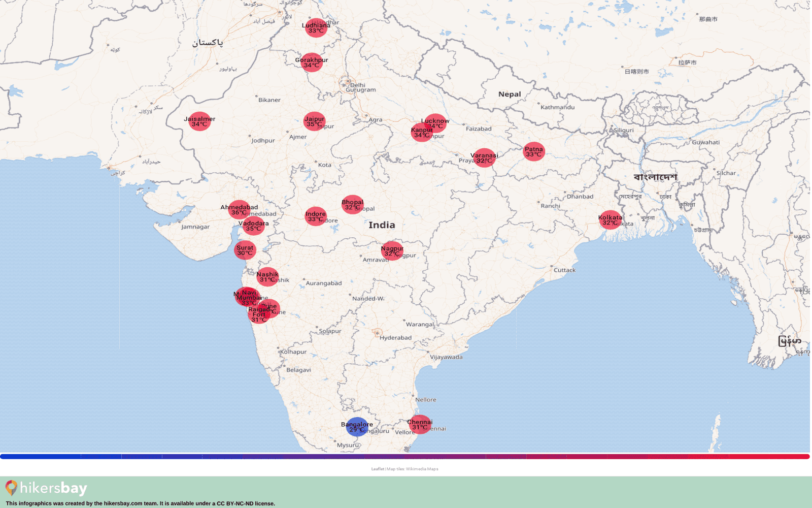Click the Gorakhpur 34°C temperature marker
The width and height of the screenshot is (812, 508).
click(312, 62)
